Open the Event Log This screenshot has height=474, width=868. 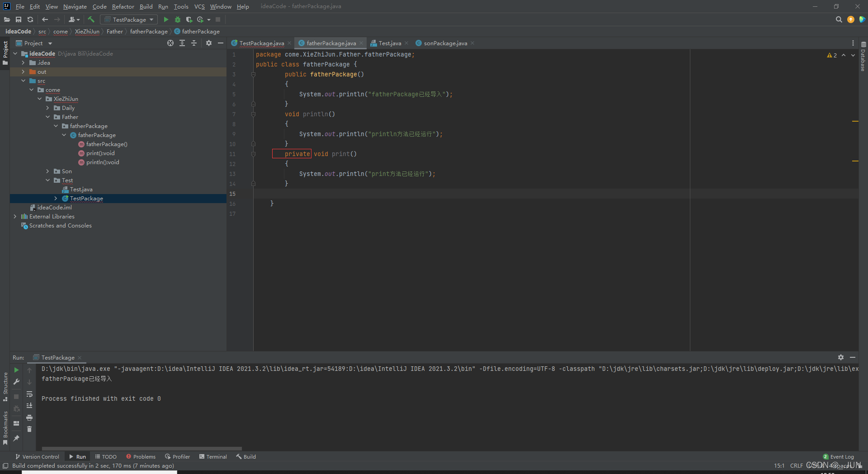(x=839, y=457)
